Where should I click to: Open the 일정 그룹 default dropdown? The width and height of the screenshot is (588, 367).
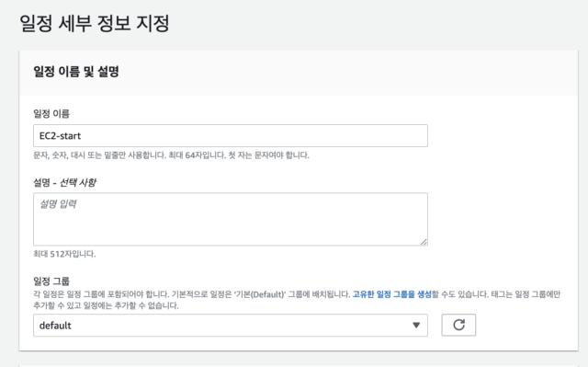(x=231, y=326)
